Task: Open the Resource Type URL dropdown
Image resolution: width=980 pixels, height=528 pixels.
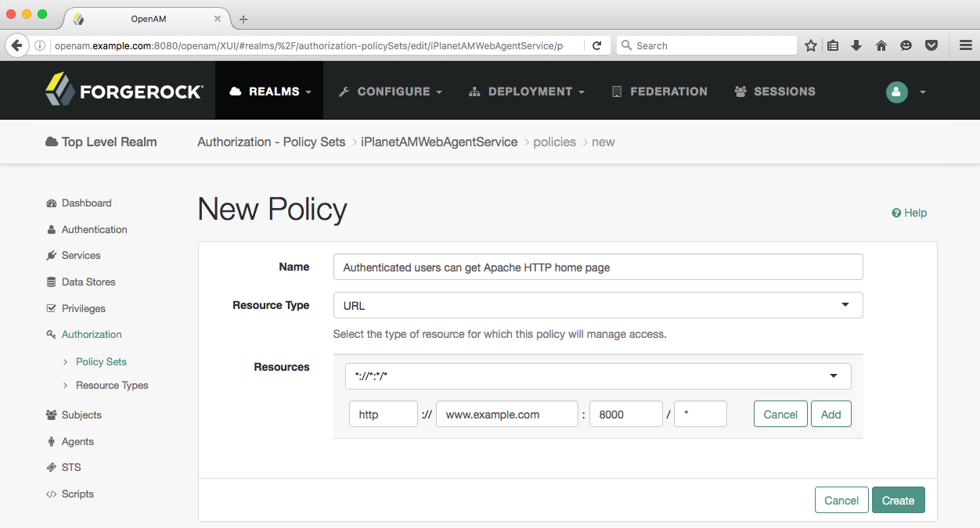Action: pos(598,305)
